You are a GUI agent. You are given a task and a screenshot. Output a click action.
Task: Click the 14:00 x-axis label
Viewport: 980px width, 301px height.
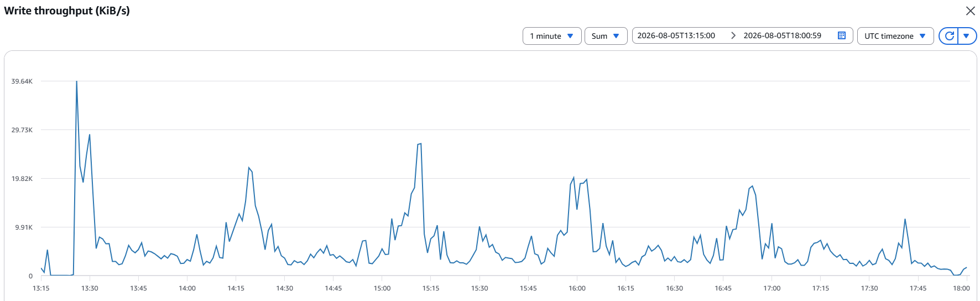click(x=187, y=288)
